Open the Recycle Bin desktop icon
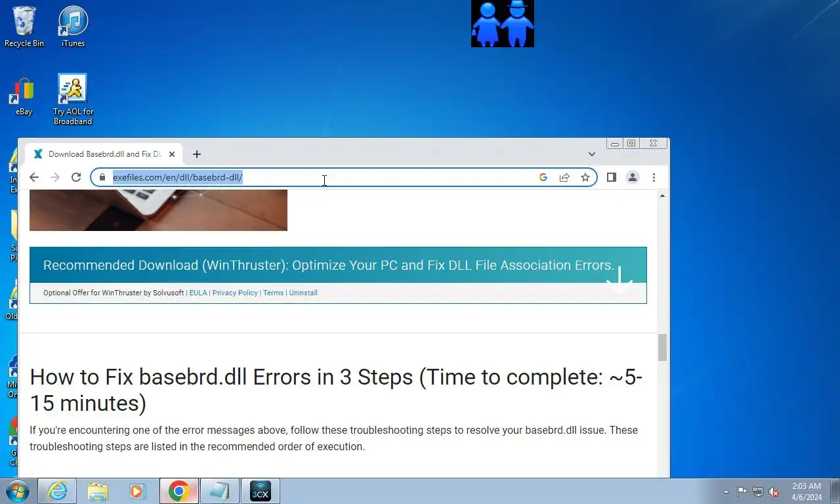 pos(24,26)
